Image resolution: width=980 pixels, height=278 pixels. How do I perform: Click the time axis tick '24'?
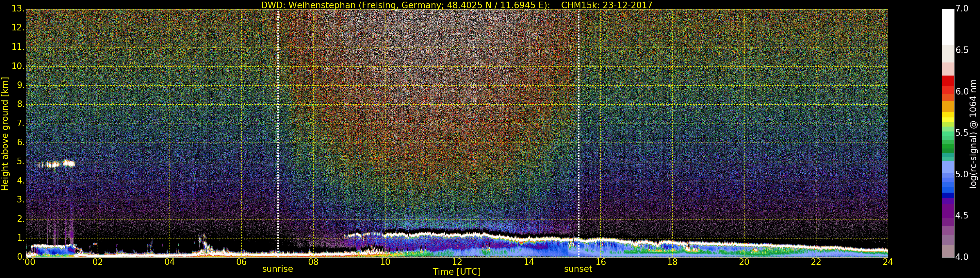pos(888,262)
